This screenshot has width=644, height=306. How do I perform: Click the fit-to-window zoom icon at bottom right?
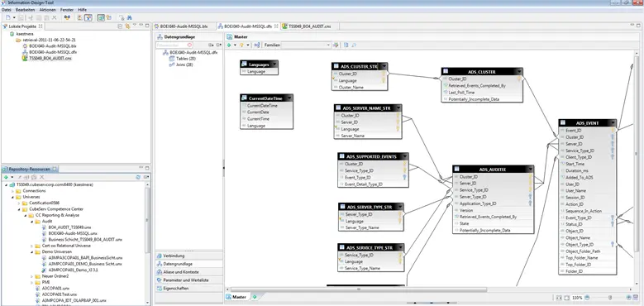567,298
